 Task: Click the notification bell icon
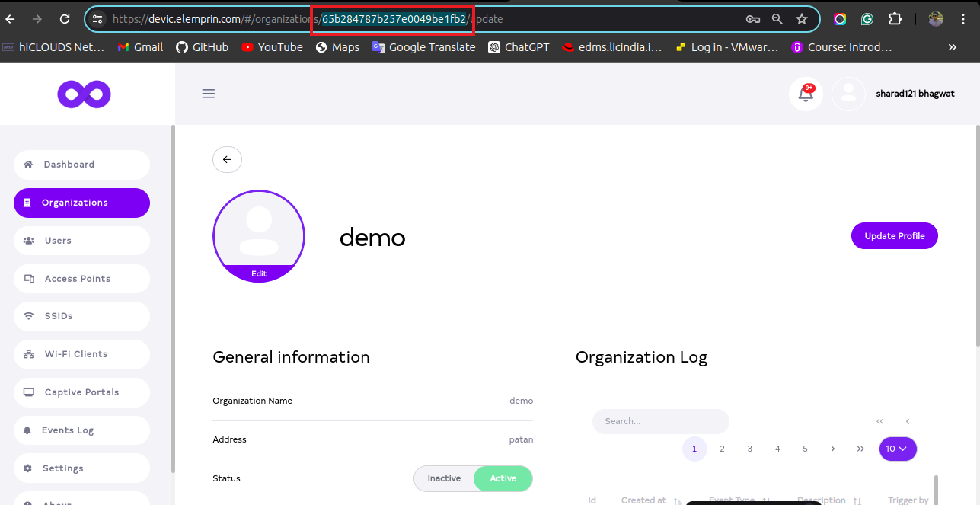point(805,94)
